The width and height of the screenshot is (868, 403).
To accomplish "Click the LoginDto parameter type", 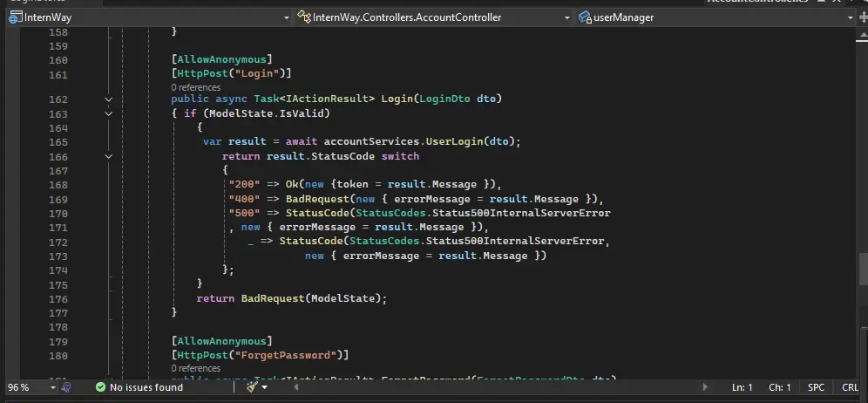I will [x=444, y=99].
